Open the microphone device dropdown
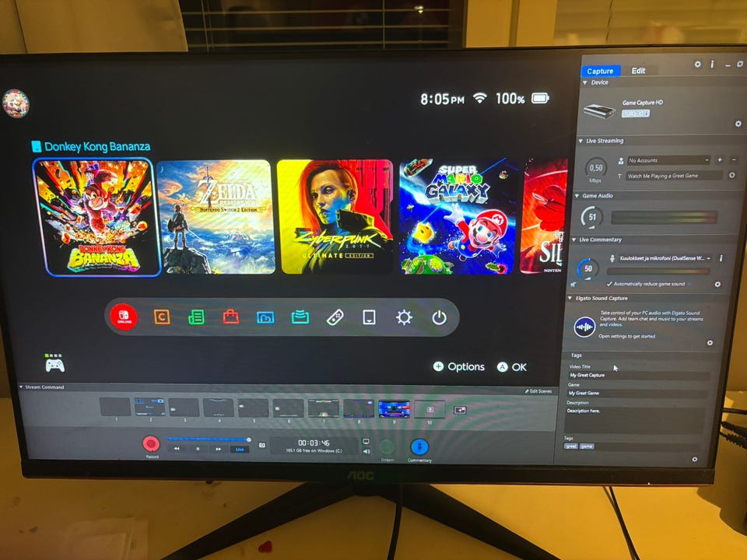The height and width of the screenshot is (560, 747). point(665,258)
